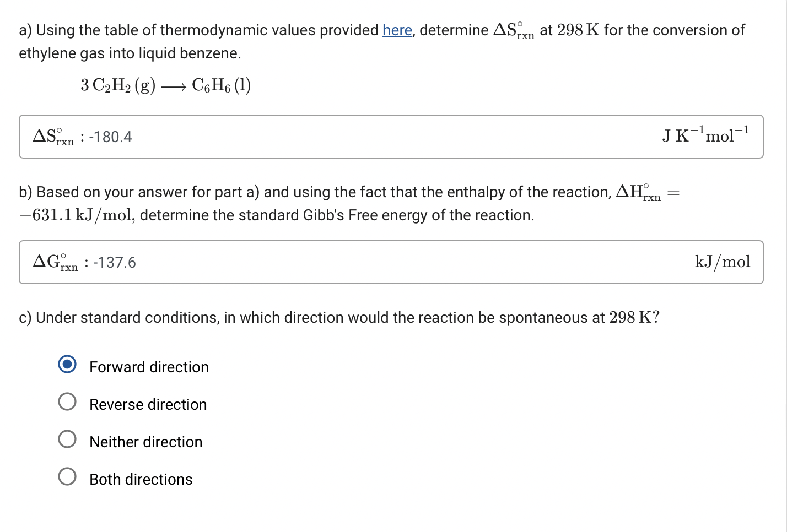
Task: Open the thermodynamic values table via 'here' link
Action: (396, 30)
